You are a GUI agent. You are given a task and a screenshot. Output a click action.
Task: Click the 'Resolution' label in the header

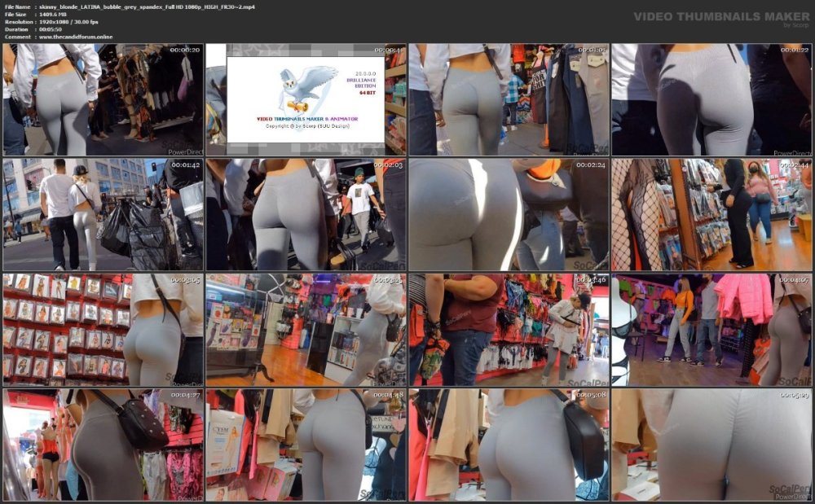[18, 22]
